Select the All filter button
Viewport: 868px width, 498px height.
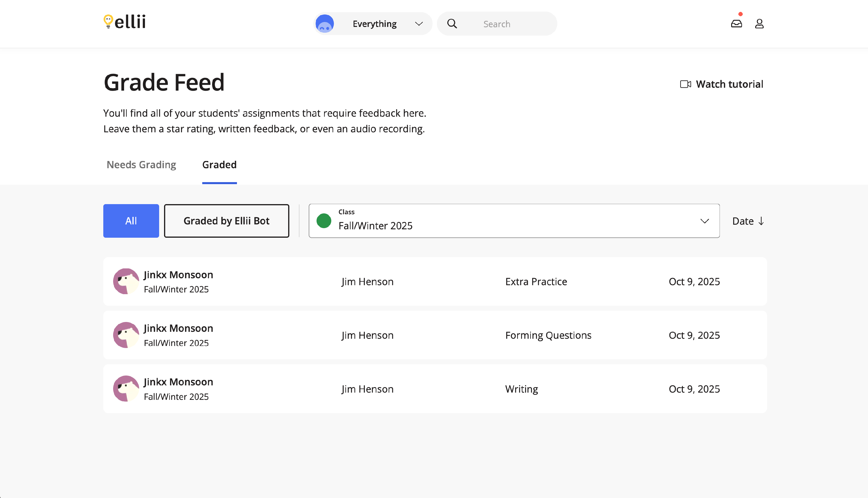pyautogui.click(x=131, y=221)
